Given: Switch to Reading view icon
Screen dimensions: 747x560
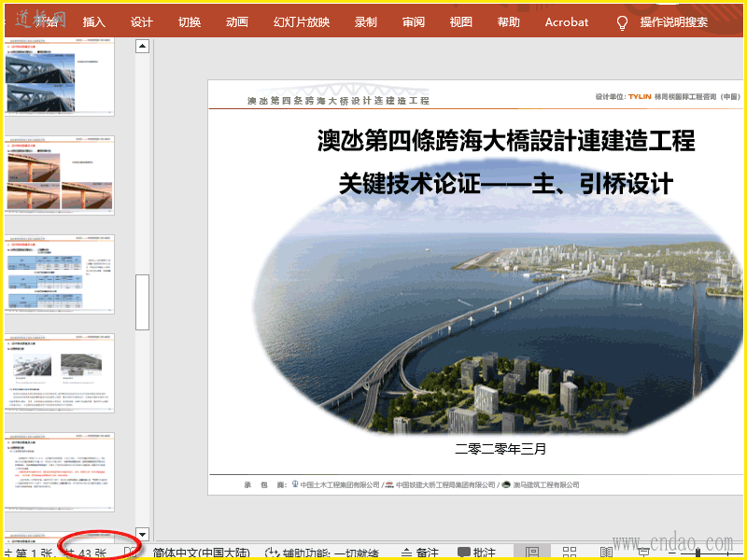Looking at the screenshot, I should coord(606,553).
